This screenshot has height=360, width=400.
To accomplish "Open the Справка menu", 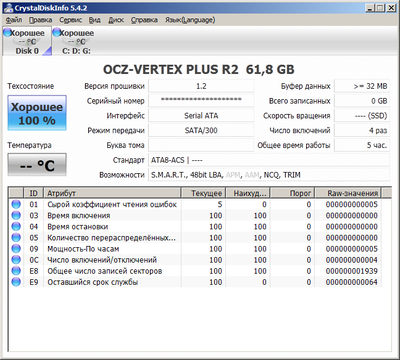I will pyautogui.click(x=144, y=20).
